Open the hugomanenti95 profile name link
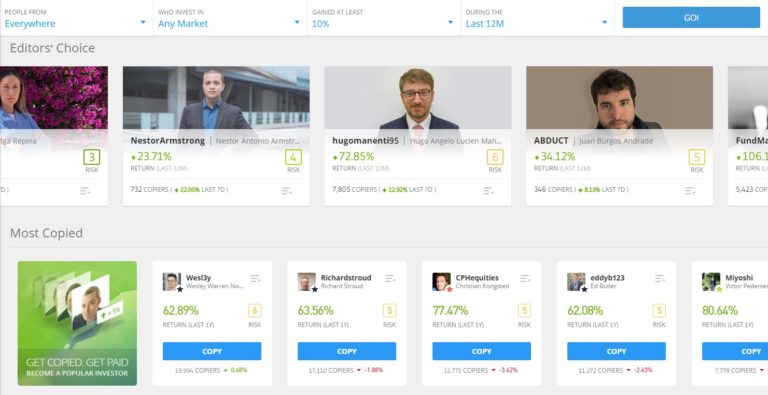Viewport: 768px width, 395px height. (365, 141)
